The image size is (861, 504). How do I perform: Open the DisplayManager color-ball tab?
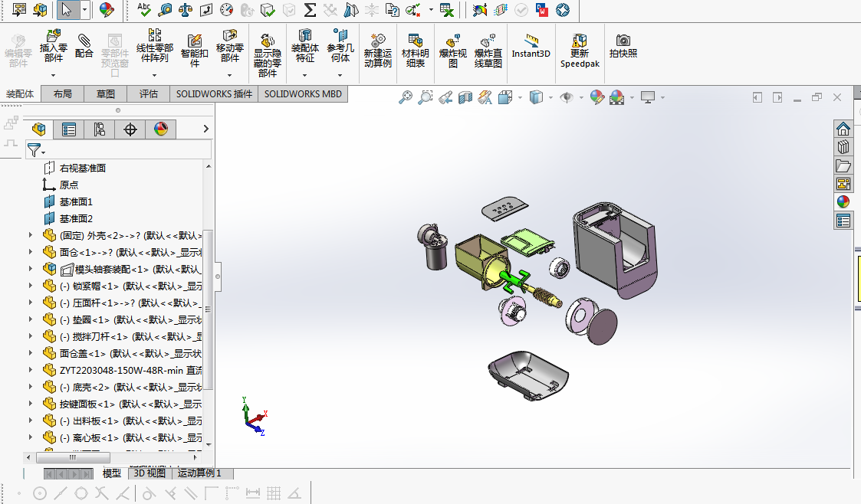(161, 129)
